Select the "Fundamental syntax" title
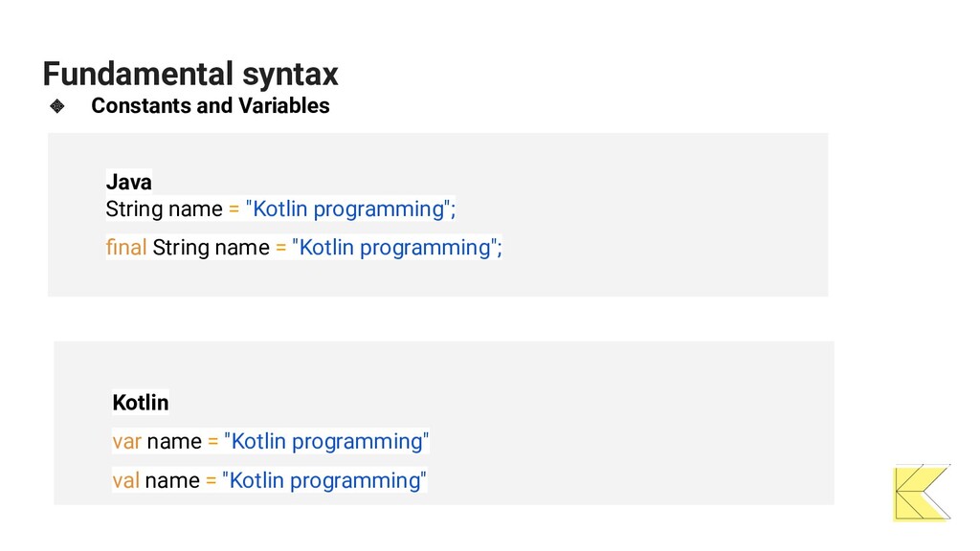This screenshot has width=980, height=551. (190, 74)
